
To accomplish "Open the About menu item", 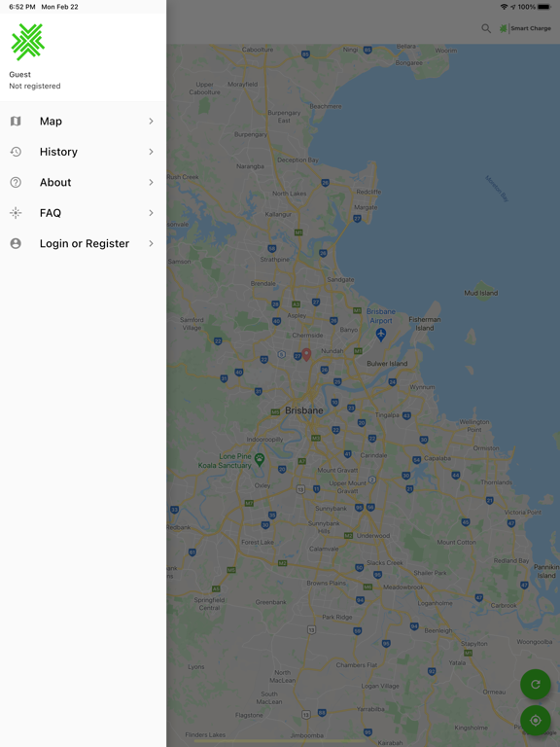I will coord(83,182).
